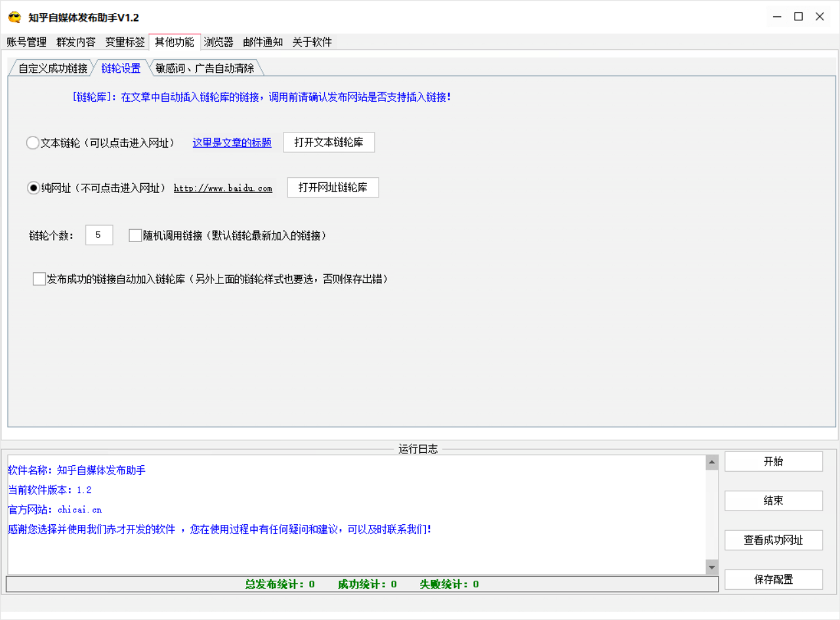Click the 成功统计: 0 status text
Viewport: 840px width, 620px height.
(x=367, y=584)
